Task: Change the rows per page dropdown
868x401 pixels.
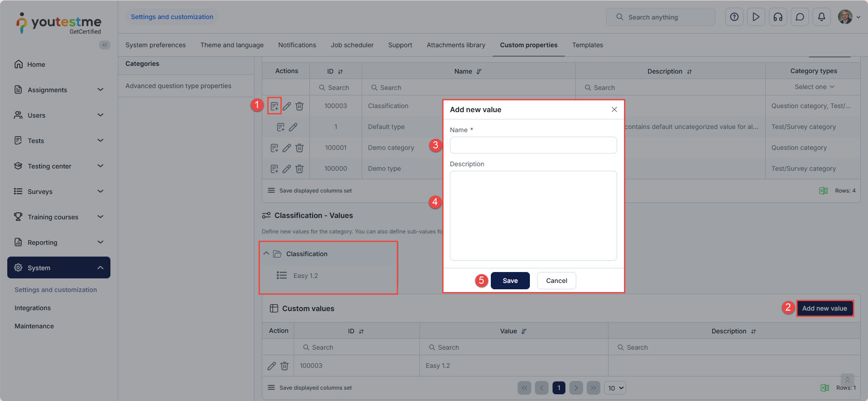Action: click(616, 388)
